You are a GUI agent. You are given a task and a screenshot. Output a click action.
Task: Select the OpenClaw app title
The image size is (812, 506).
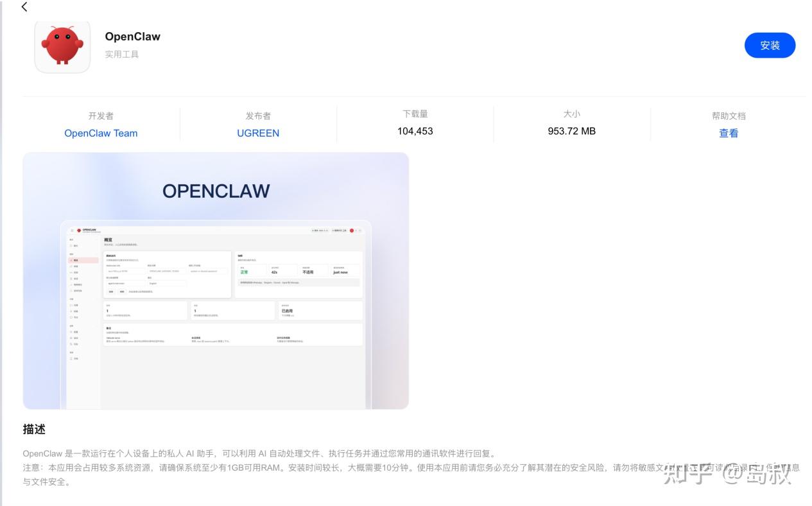133,37
